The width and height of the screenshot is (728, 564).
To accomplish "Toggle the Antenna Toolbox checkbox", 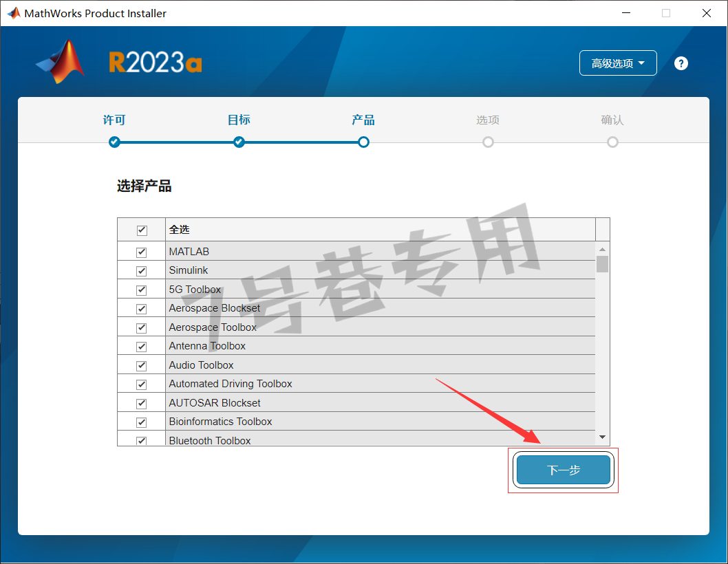I will coord(142,347).
